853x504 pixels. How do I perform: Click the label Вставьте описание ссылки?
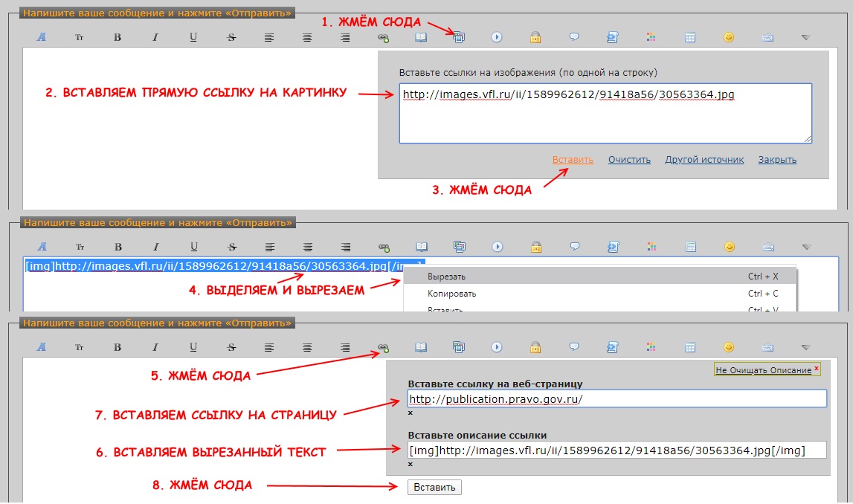(477, 436)
